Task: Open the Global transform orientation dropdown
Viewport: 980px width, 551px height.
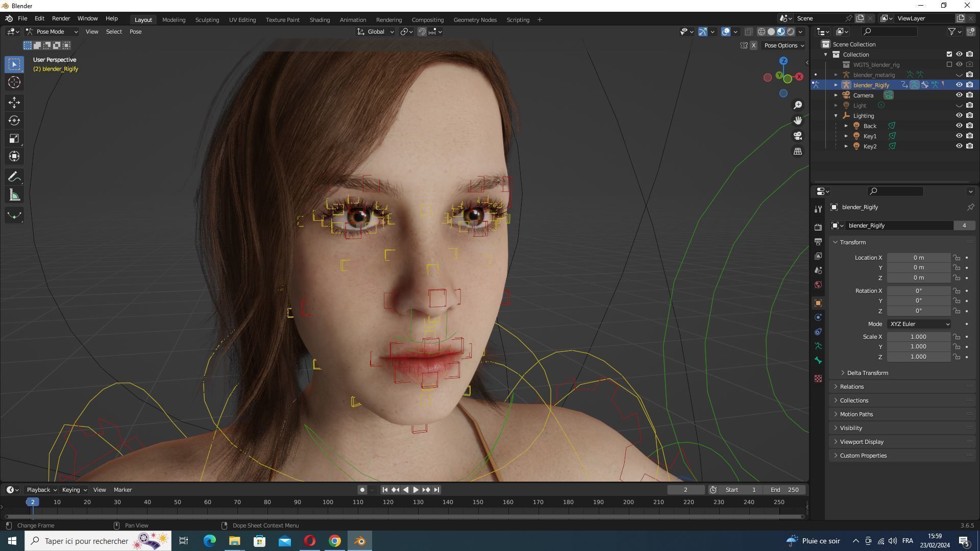Action: click(x=376, y=32)
